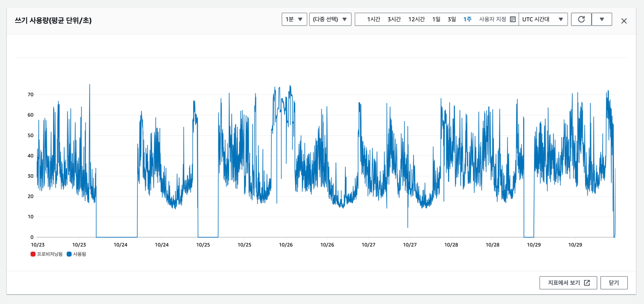644x304 pixels.
Task: Select the 1주 time range
Action: pyautogui.click(x=467, y=19)
